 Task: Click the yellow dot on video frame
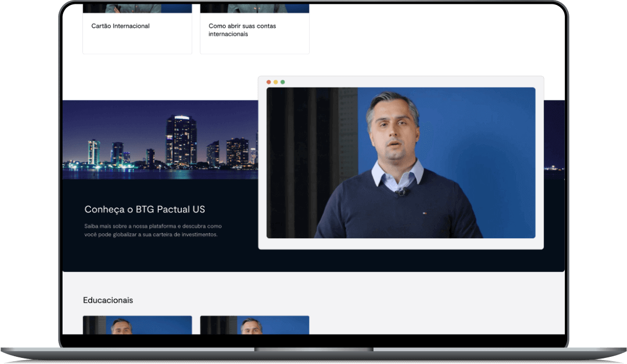pyautogui.click(x=276, y=82)
